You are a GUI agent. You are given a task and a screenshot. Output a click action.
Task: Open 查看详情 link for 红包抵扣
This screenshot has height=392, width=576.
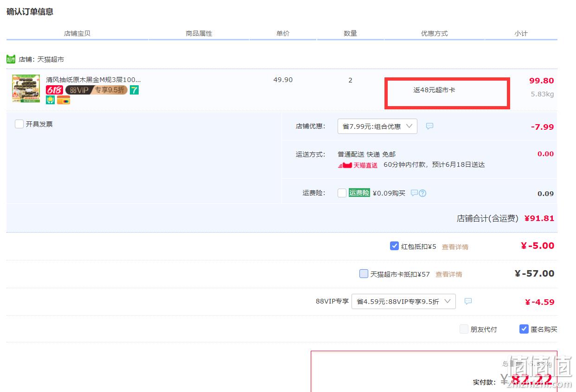(455, 247)
